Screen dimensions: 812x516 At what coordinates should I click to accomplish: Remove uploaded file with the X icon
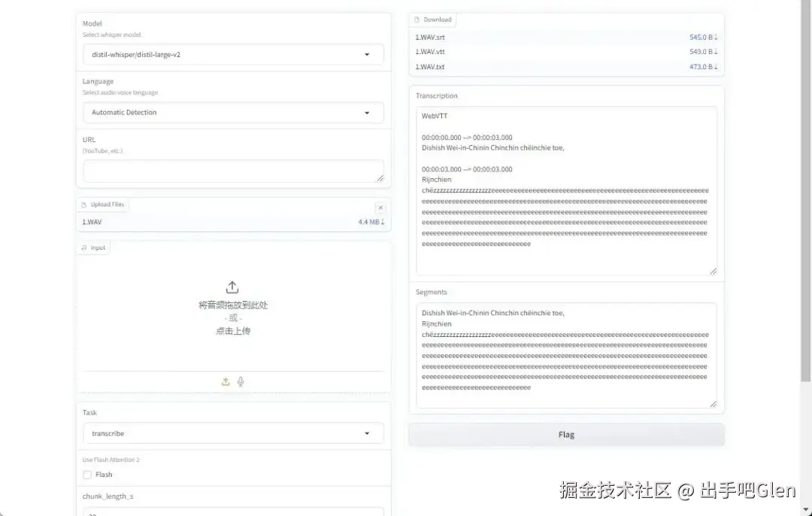tap(380, 207)
